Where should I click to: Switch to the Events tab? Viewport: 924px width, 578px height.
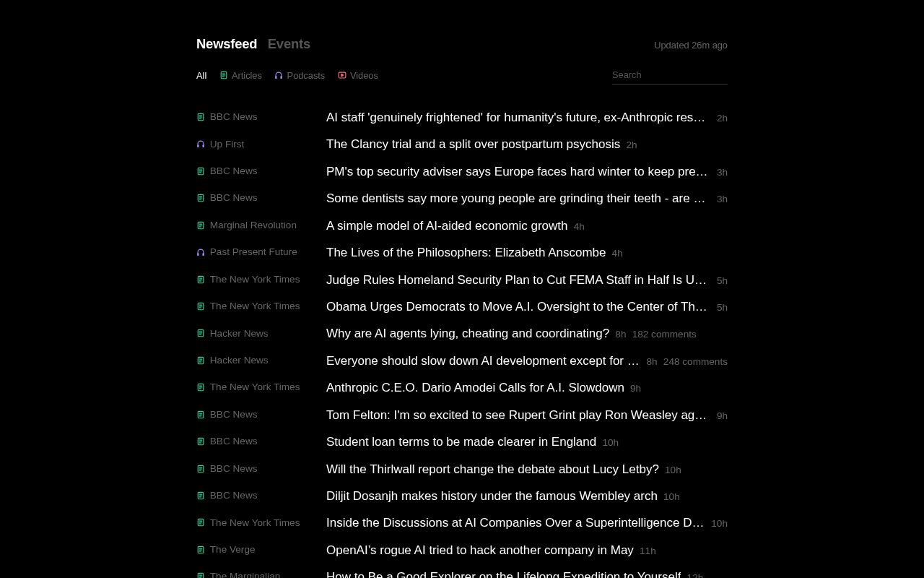point(289,44)
